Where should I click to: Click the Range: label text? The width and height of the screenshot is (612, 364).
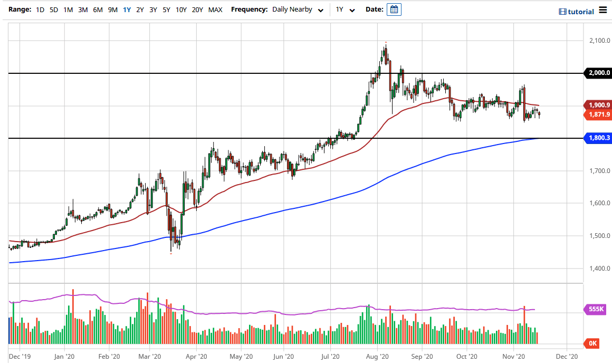click(20, 9)
